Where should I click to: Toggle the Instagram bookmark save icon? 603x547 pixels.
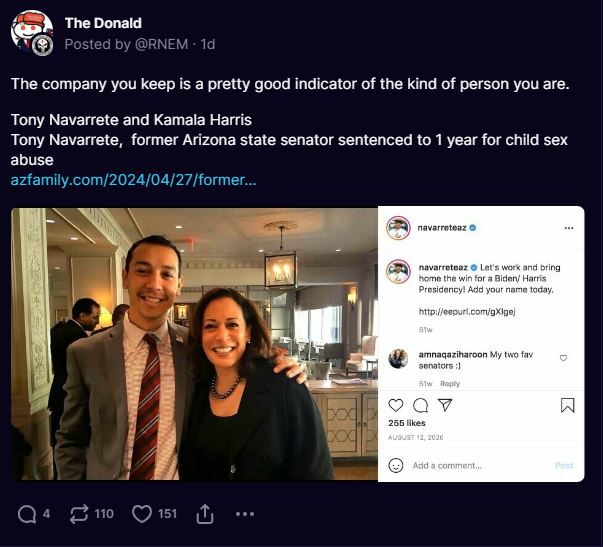tap(567, 405)
